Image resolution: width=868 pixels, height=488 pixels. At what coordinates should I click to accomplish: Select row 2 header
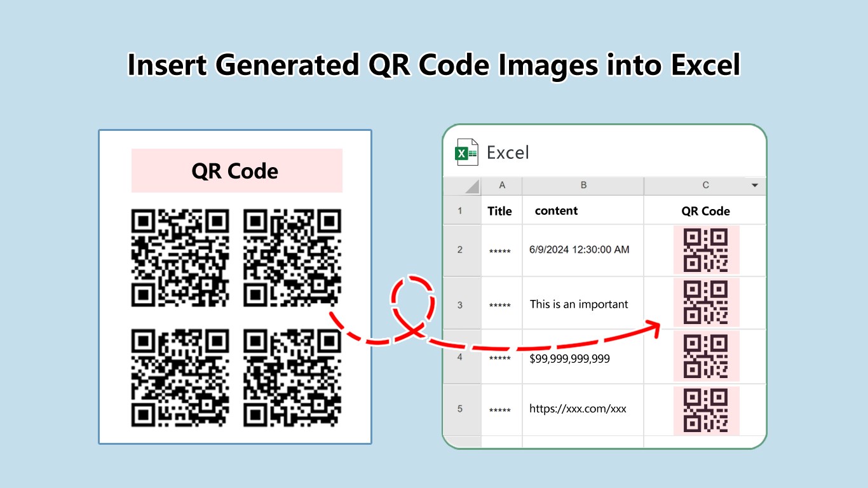pos(461,250)
